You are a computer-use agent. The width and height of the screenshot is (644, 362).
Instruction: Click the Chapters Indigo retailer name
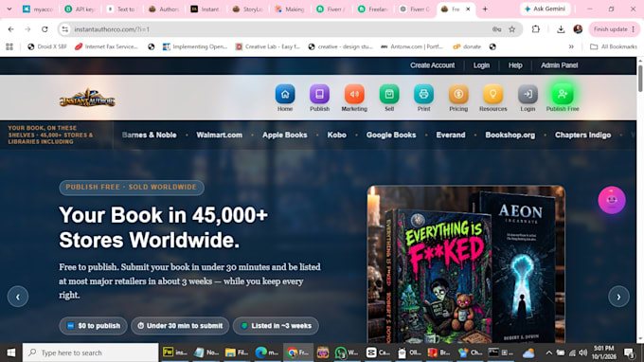tap(582, 136)
